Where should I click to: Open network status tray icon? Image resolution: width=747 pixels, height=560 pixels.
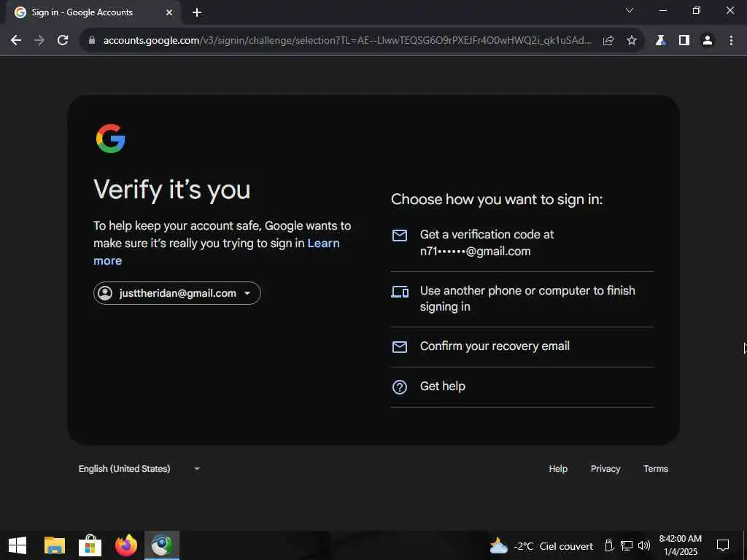point(627,545)
